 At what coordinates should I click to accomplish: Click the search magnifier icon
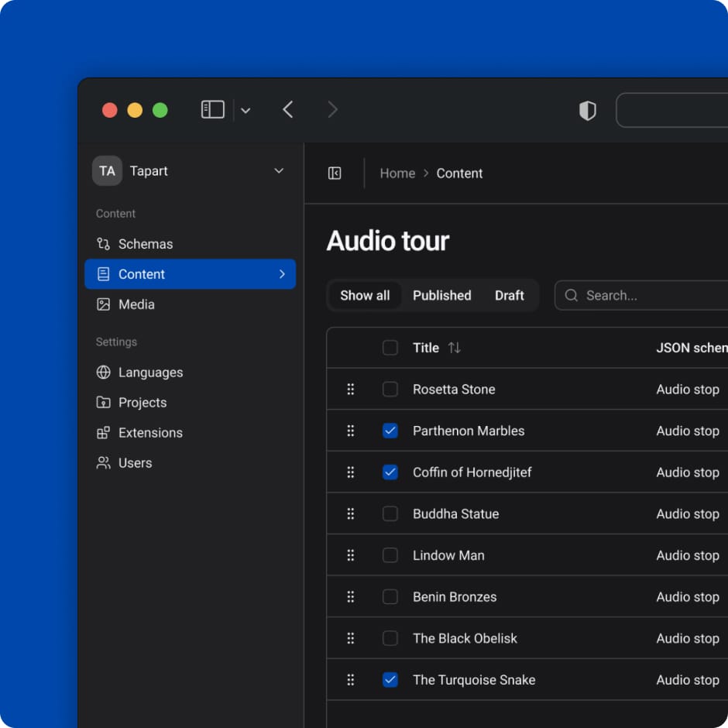click(x=571, y=295)
